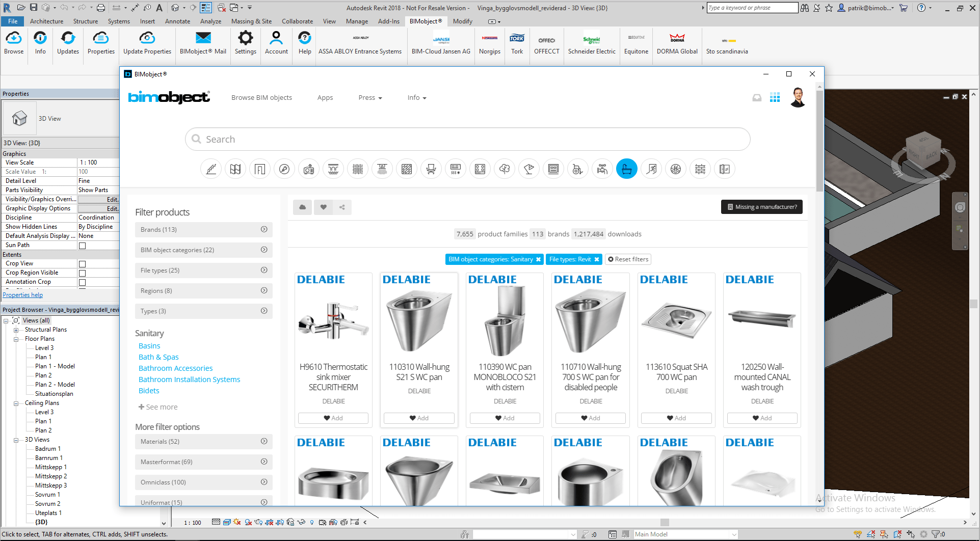
Task: Type a query in the BIMobject search field
Action: 467,139
